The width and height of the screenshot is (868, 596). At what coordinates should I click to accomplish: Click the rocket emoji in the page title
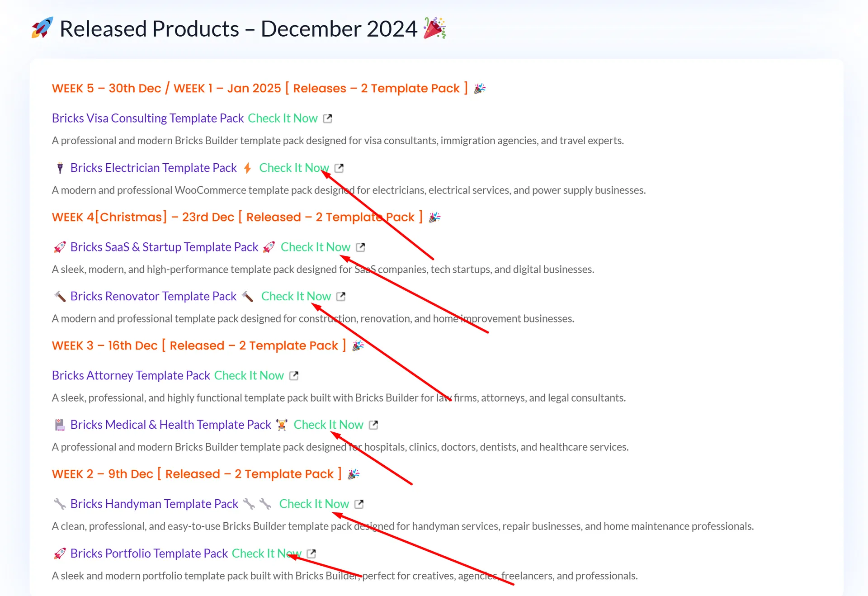pyautogui.click(x=42, y=28)
